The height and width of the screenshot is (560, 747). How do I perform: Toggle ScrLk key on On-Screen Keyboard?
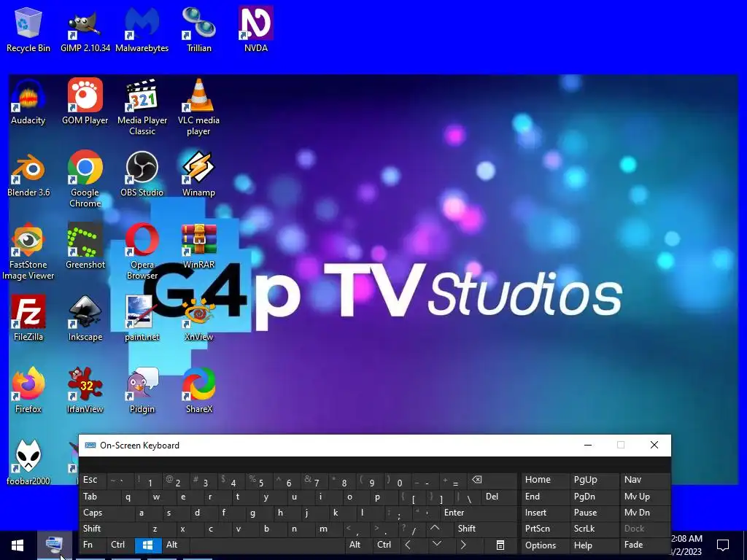tap(593, 529)
